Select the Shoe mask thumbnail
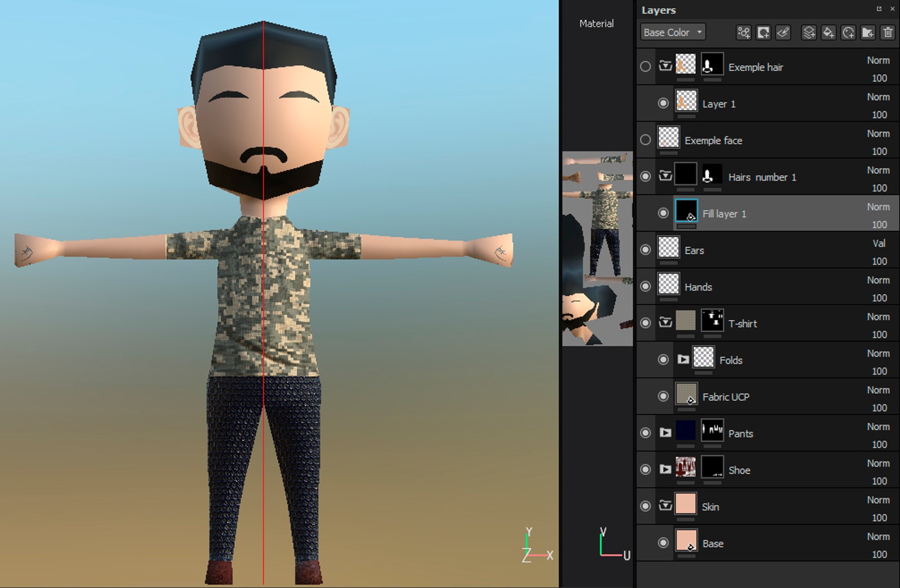 (x=712, y=468)
